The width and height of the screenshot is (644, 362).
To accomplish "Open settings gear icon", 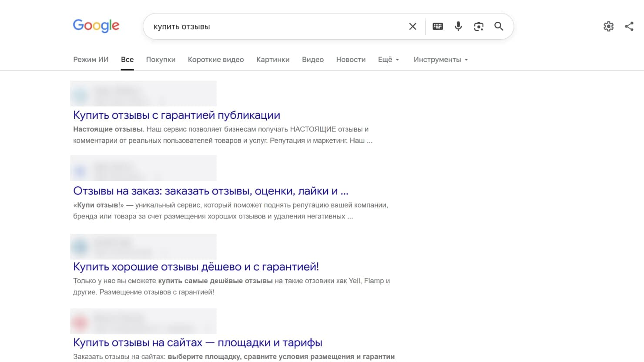I will [608, 27].
